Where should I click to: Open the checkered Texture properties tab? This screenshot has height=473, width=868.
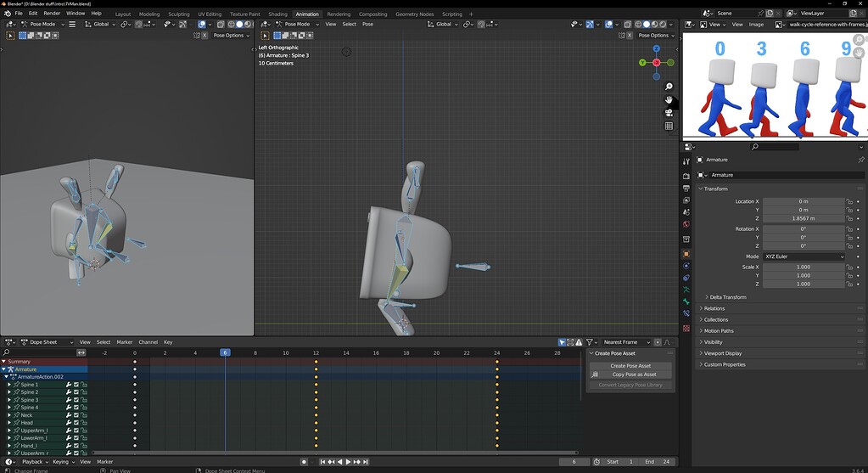686,328
